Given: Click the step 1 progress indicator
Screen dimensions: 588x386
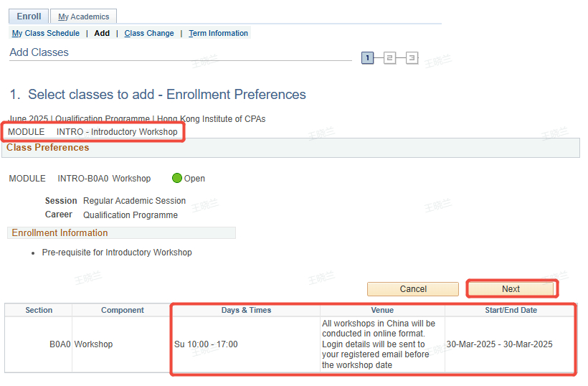Looking at the screenshot, I should pos(367,58).
